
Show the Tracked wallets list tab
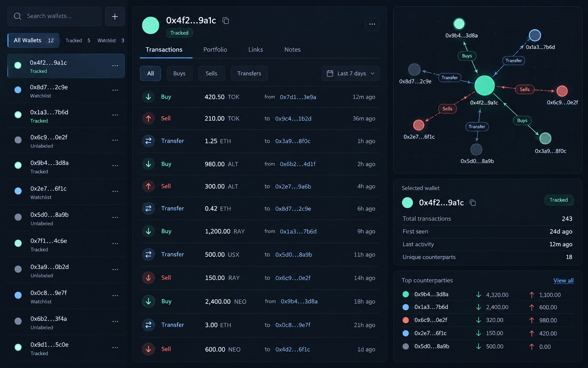pos(78,40)
